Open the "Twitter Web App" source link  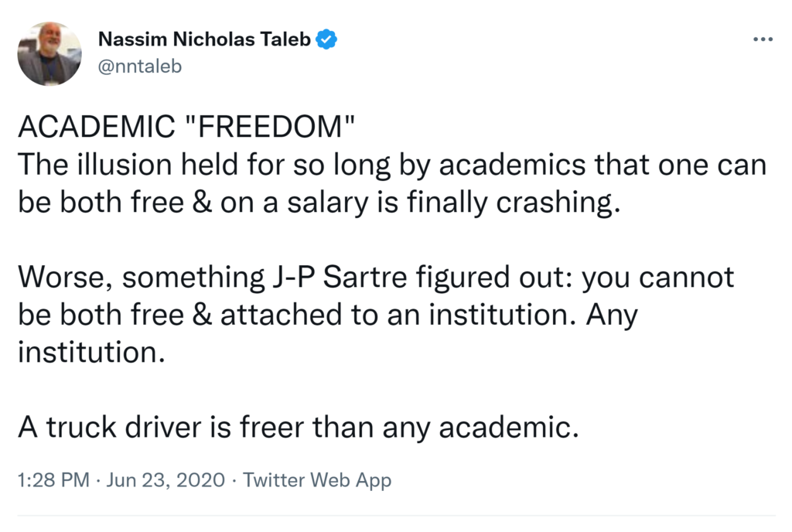317,480
